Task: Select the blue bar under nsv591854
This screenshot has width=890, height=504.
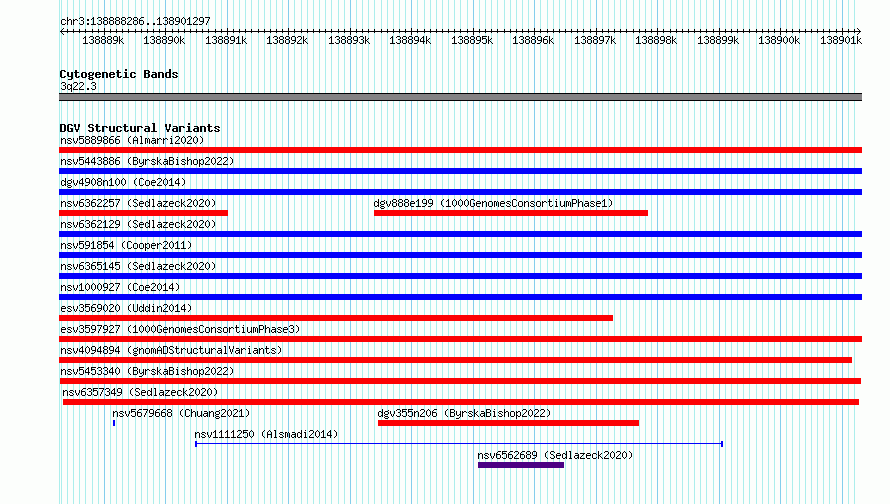Action: pyautogui.click(x=460, y=255)
